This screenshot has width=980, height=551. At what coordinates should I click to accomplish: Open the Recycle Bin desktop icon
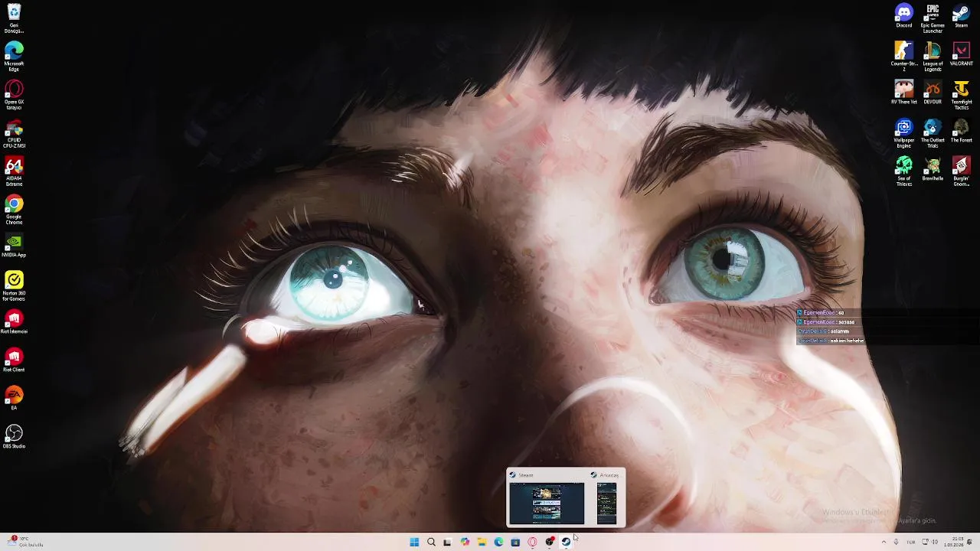[14, 18]
